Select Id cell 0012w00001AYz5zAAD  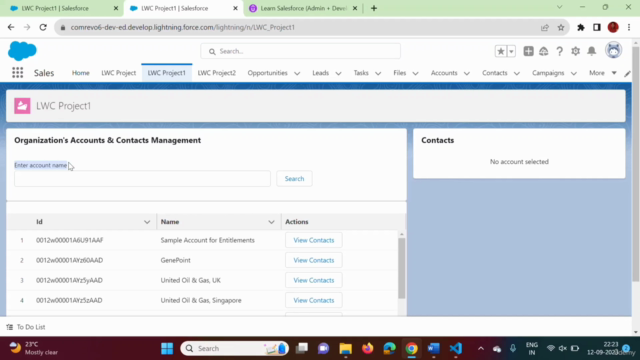pyautogui.click(x=69, y=300)
